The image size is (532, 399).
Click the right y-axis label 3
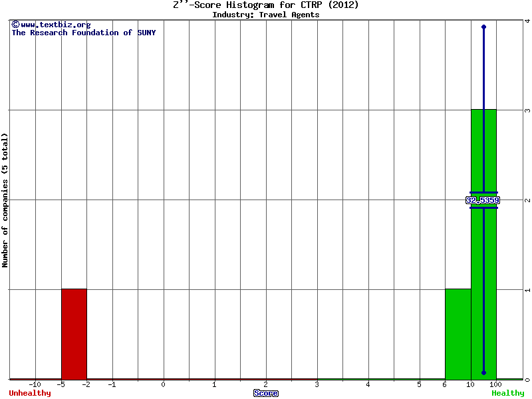[527, 110]
